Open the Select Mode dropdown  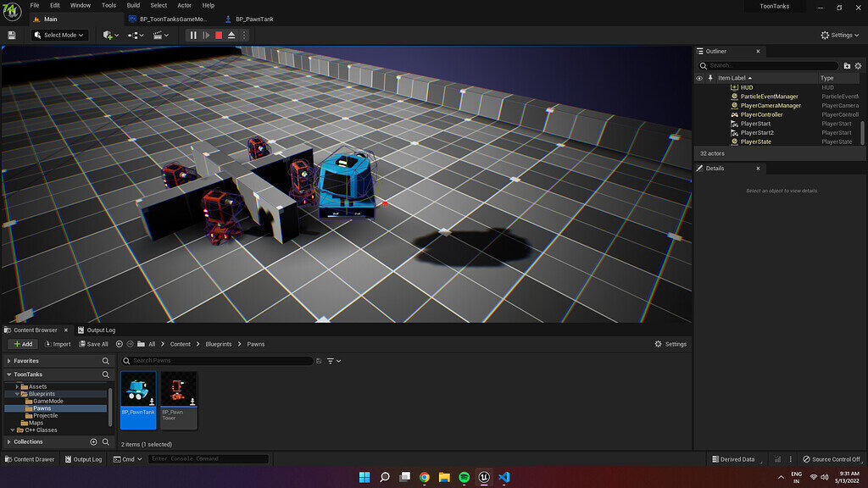click(59, 35)
